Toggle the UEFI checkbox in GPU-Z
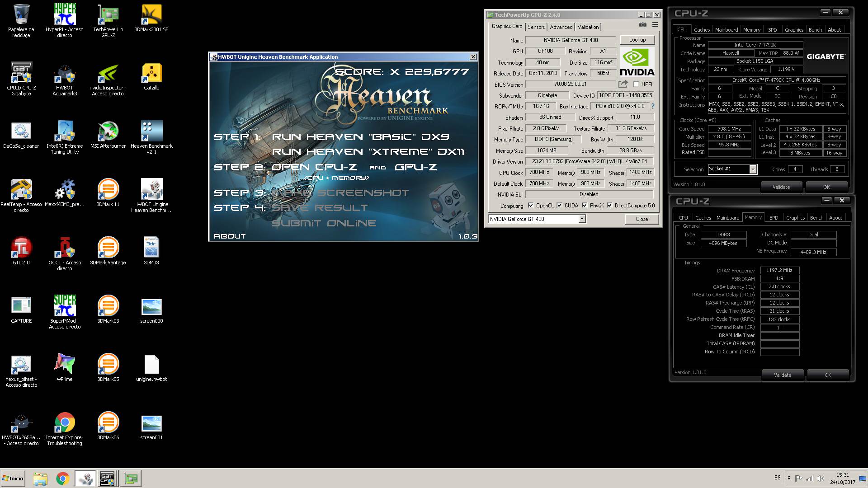 636,84
